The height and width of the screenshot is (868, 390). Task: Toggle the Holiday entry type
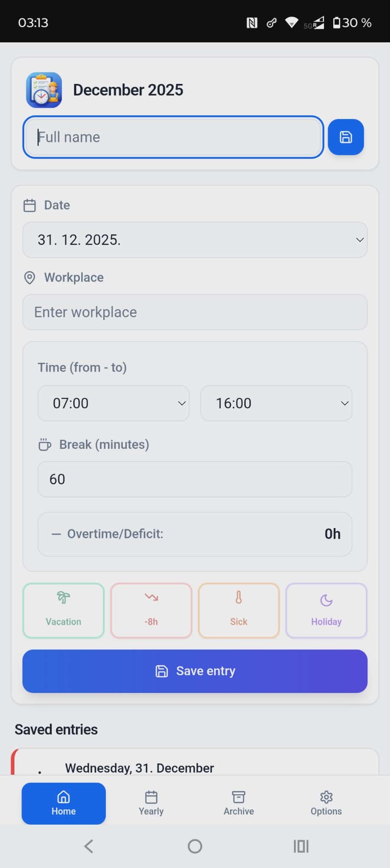(326, 610)
